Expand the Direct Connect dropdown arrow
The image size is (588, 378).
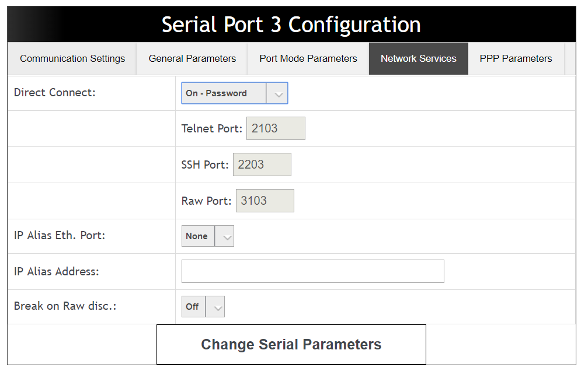tap(277, 93)
